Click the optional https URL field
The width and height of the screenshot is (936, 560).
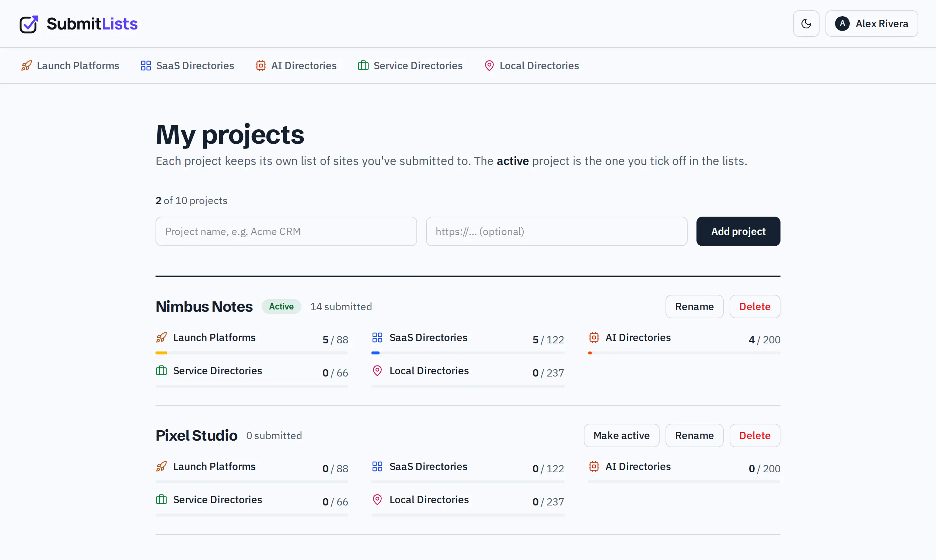(556, 231)
